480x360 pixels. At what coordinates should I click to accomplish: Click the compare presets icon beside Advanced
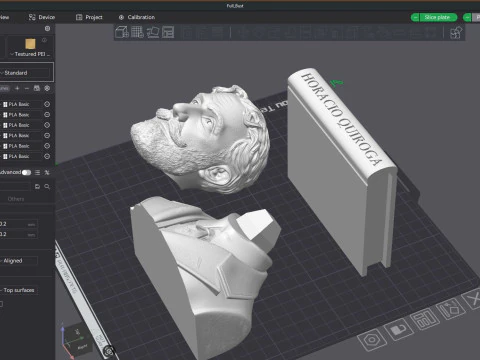click(47, 172)
